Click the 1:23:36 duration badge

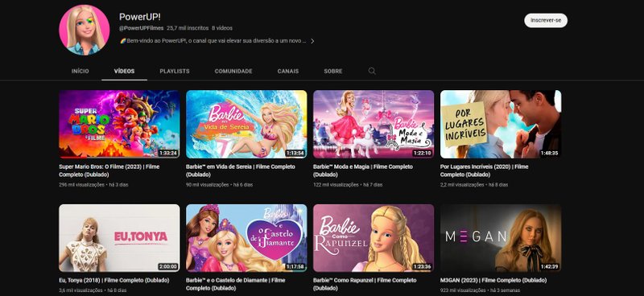pos(423,267)
